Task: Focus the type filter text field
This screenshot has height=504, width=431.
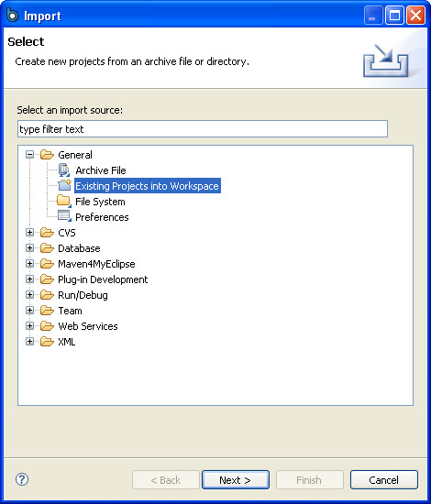Action: tap(203, 129)
